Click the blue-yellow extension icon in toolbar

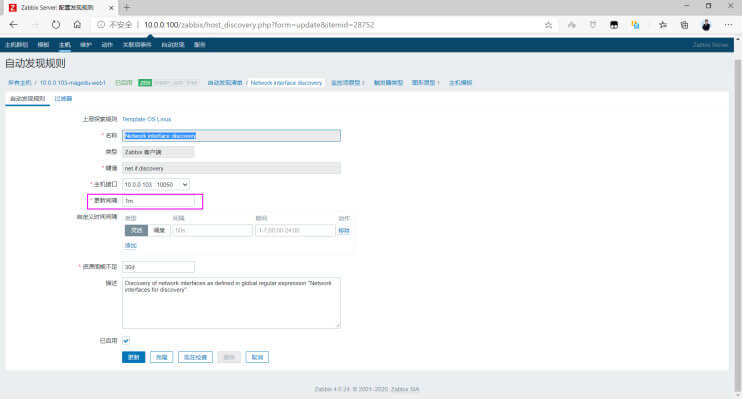(x=635, y=25)
